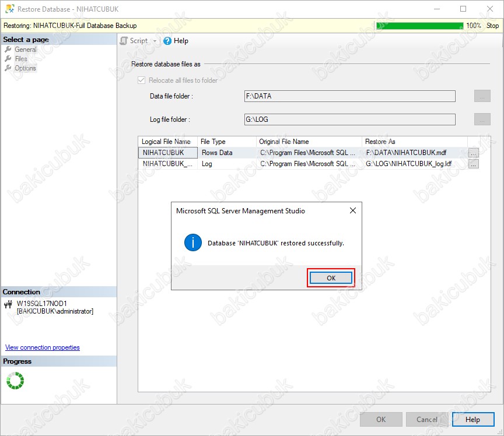Open Help from the toolbar

[x=176, y=41]
